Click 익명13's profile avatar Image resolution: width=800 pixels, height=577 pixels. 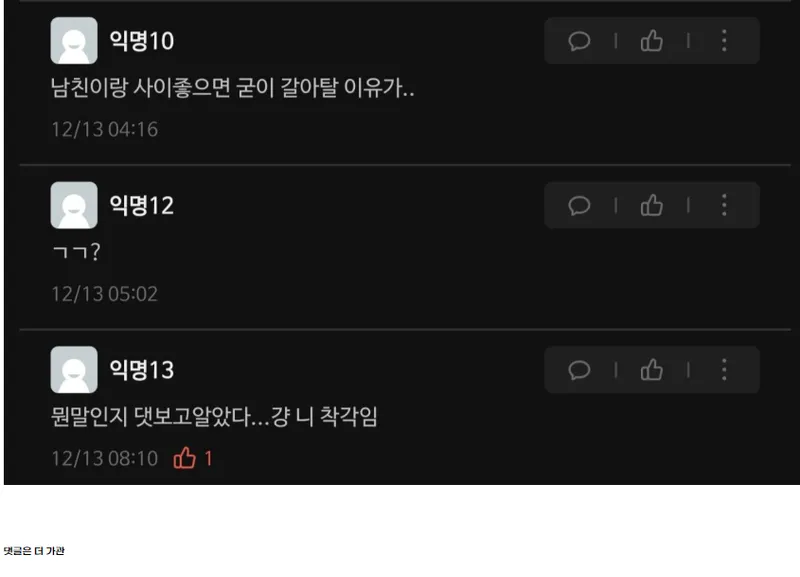coord(74,370)
